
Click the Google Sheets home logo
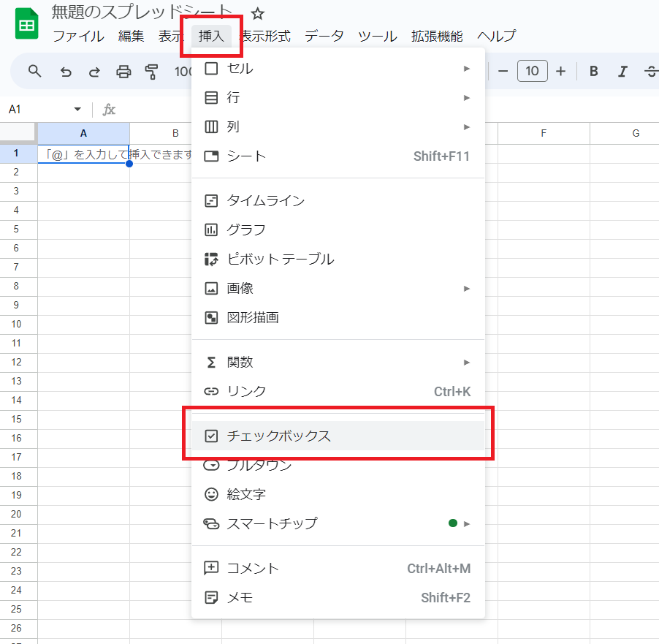click(27, 25)
